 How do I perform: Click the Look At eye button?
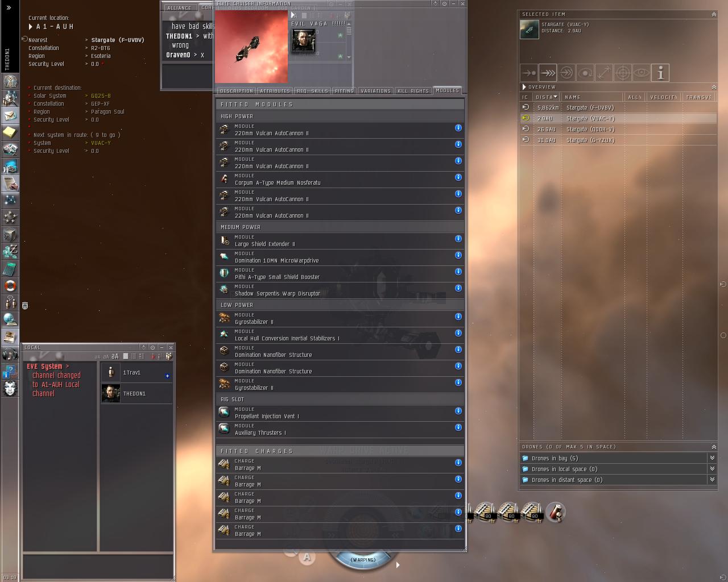coord(642,73)
